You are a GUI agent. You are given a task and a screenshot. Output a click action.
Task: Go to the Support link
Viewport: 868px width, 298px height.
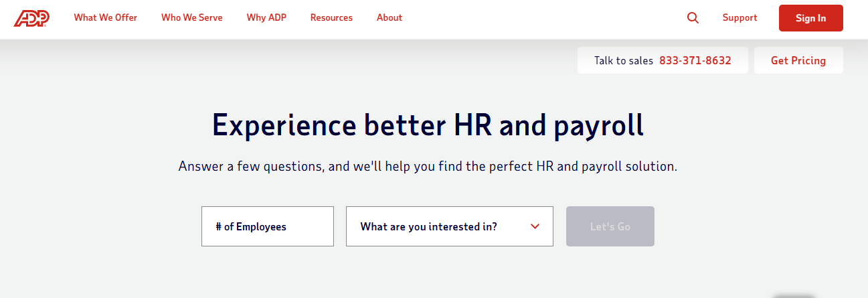tap(740, 18)
